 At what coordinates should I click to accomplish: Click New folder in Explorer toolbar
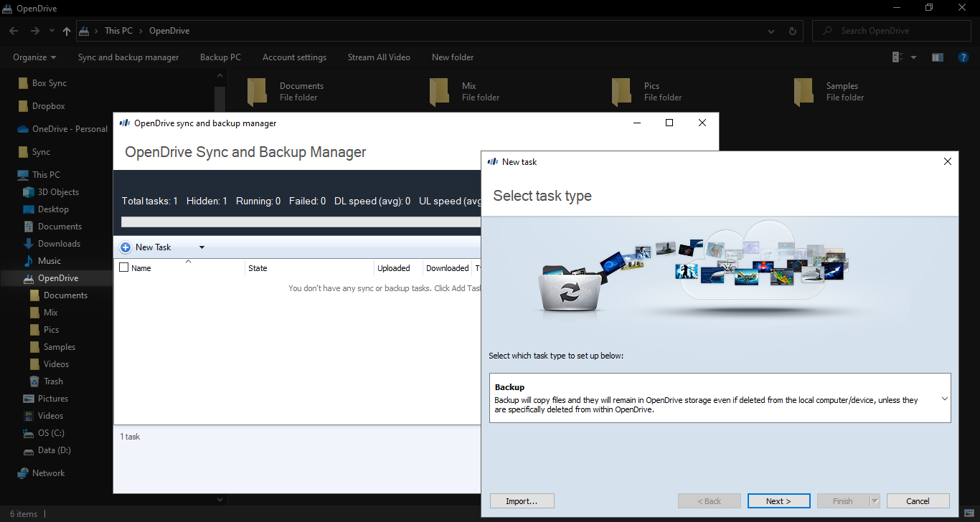453,57
